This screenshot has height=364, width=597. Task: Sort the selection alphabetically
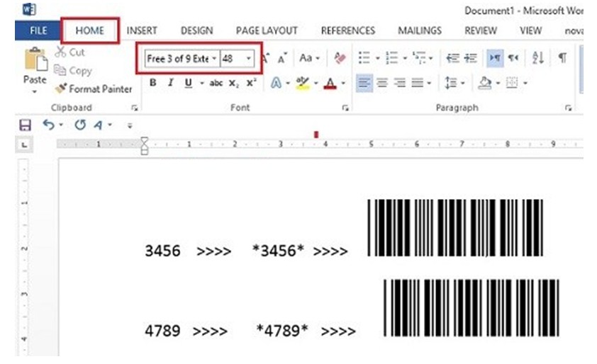pyautogui.click(x=537, y=58)
